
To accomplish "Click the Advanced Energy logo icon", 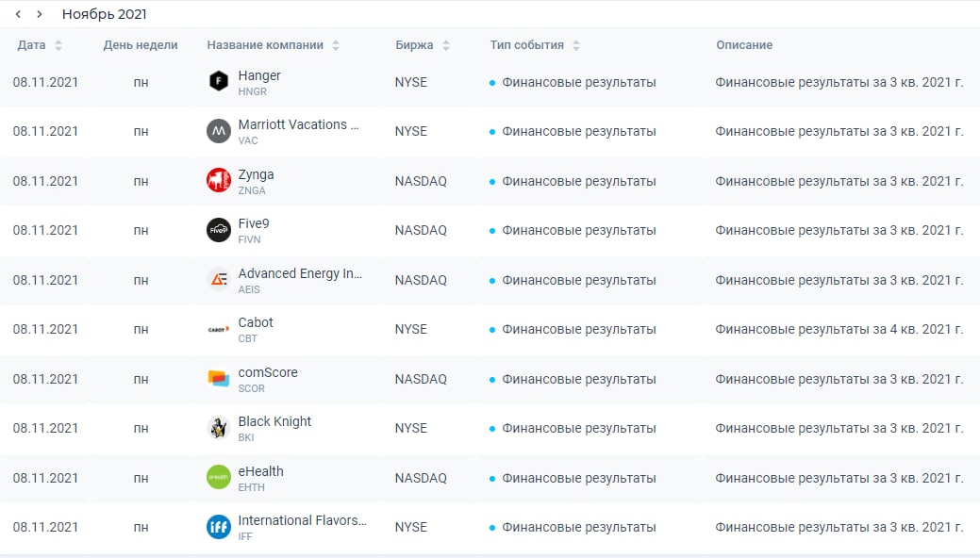I will tap(219, 280).
